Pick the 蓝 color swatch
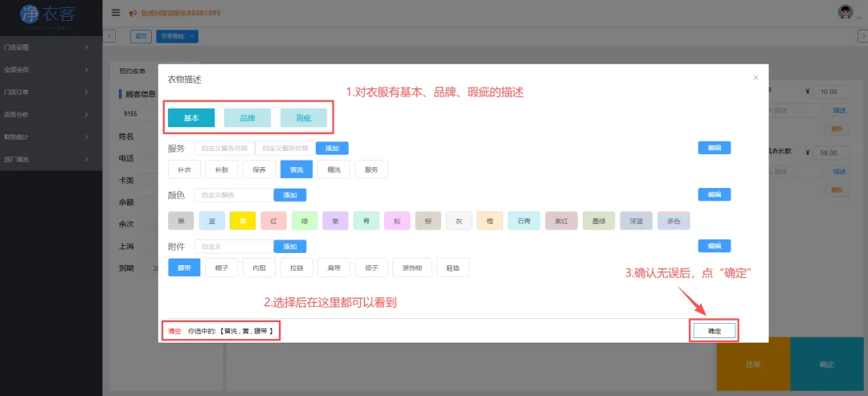 [x=212, y=221]
